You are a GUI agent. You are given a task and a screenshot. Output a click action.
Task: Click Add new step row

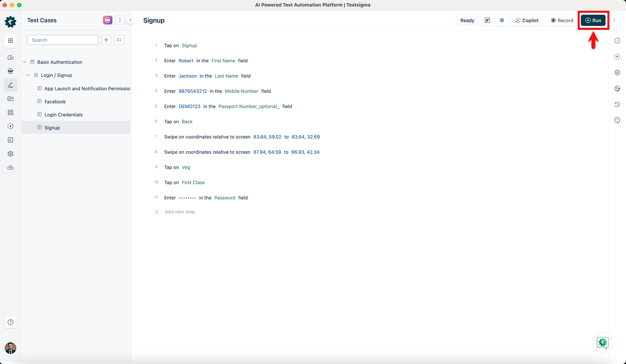[180, 212]
